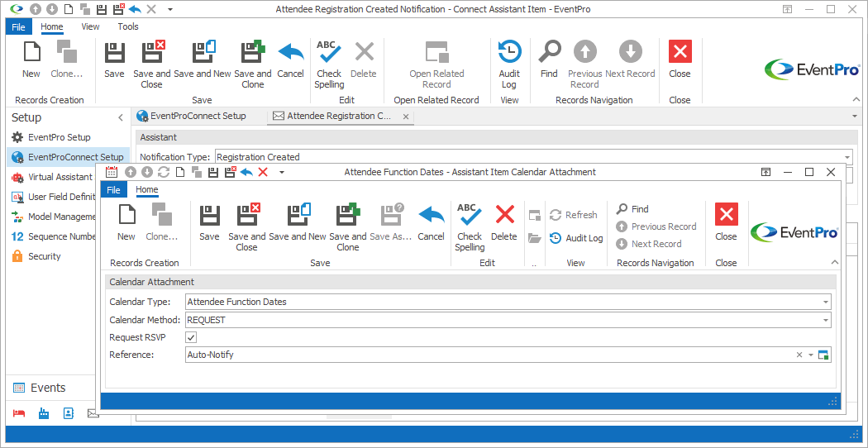This screenshot has height=448, width=868.
Task: Open Audit Log in Calendar Attachment window
Action: (x=576, y=238)
